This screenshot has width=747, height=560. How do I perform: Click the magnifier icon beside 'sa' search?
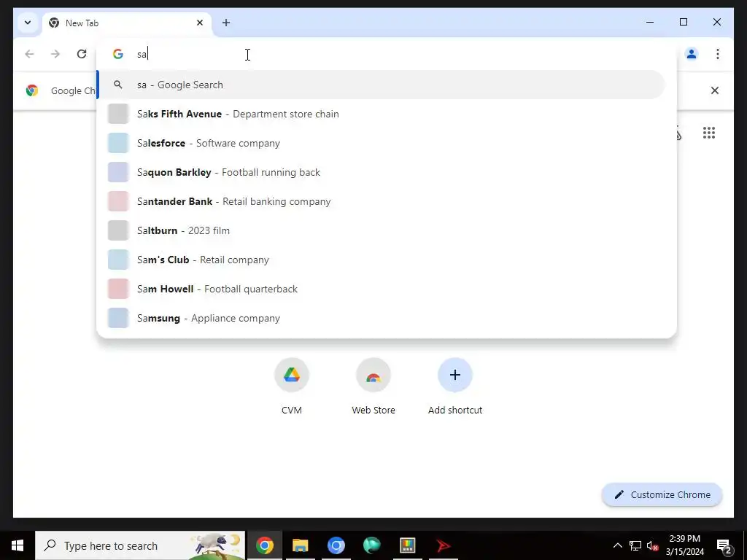click(117, 85)
